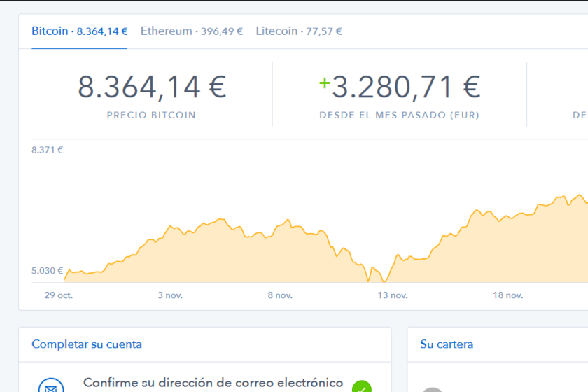
Task: Select the 13 nov. date marker
Action: (393, 295)
